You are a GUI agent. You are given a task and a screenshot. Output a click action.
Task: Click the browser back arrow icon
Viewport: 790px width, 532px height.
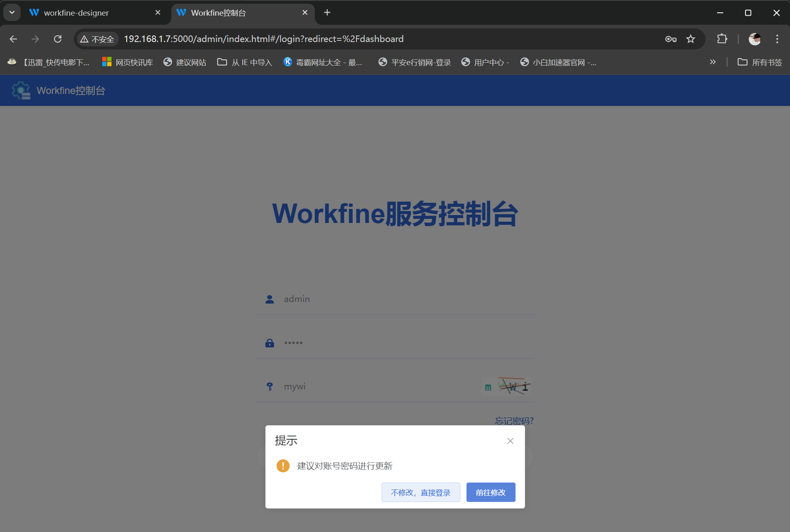(x=13, y=39)
